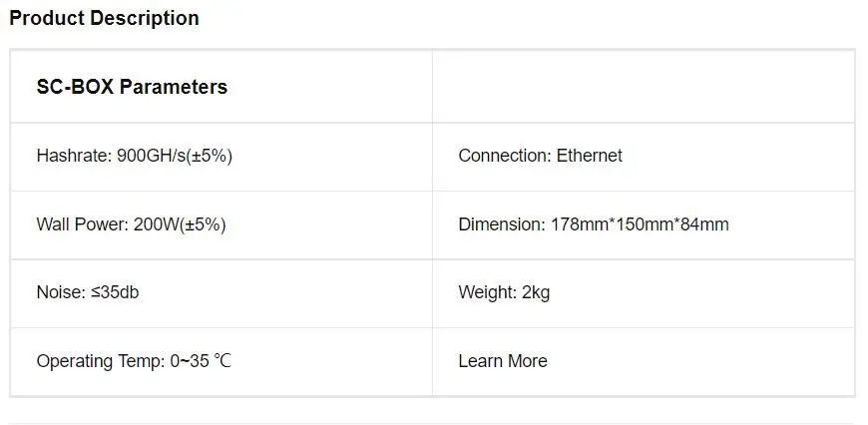Open the Learn More link
Image resolution: width=868 pixels, height=425 pixels.
point(503,361)
